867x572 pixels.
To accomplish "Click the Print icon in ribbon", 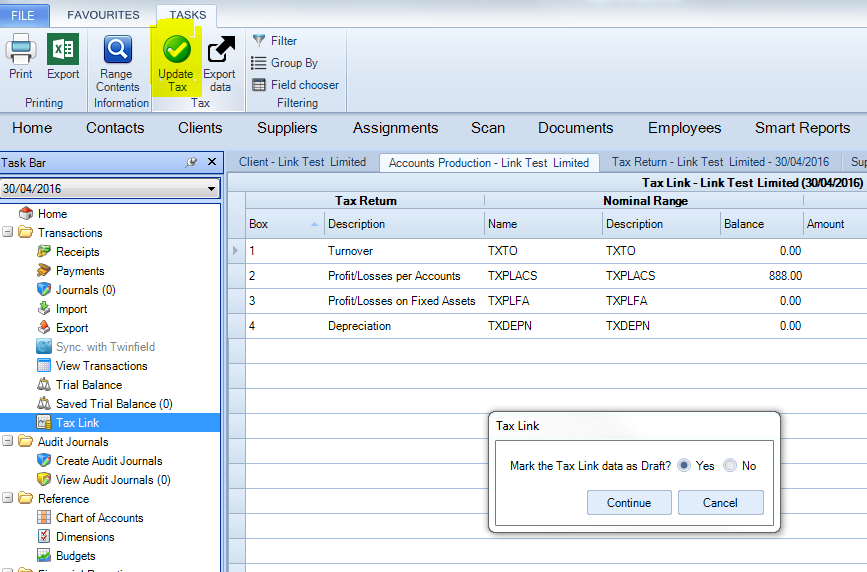I will point(21,50).
